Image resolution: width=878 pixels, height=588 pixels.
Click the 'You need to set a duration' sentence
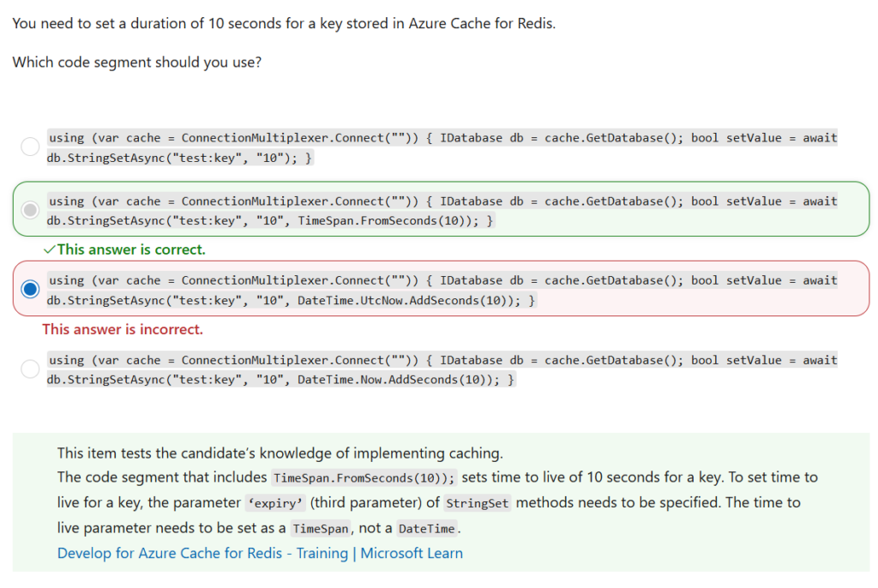(x=284, y=23)
